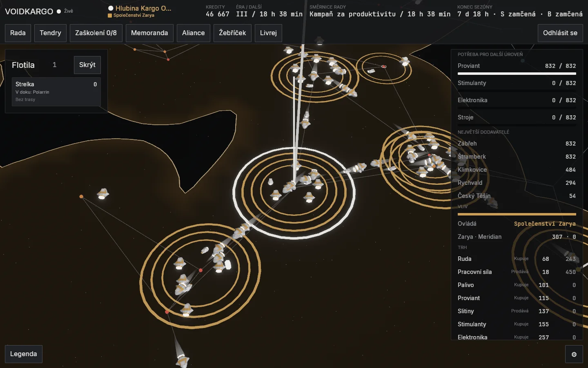Open the Rada menu
The width and height of the screenshot is (588, 368).
coord(18,33)
